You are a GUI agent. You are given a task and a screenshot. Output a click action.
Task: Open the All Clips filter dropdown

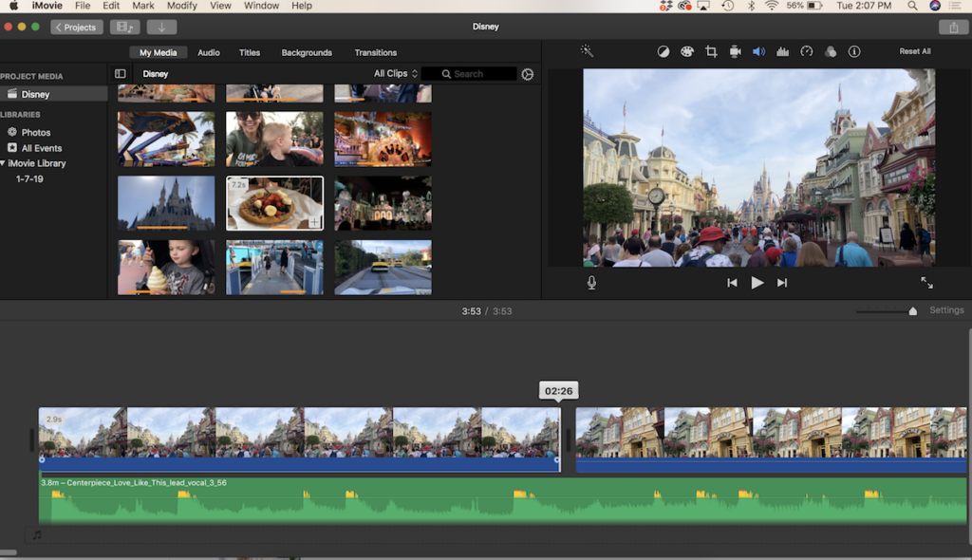coord(393,73)
